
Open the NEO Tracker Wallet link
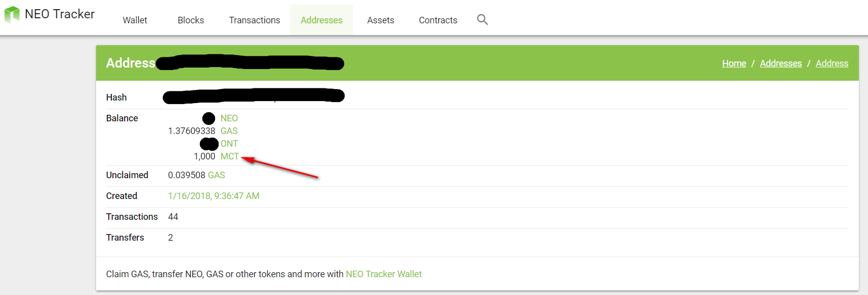[383, 274]
